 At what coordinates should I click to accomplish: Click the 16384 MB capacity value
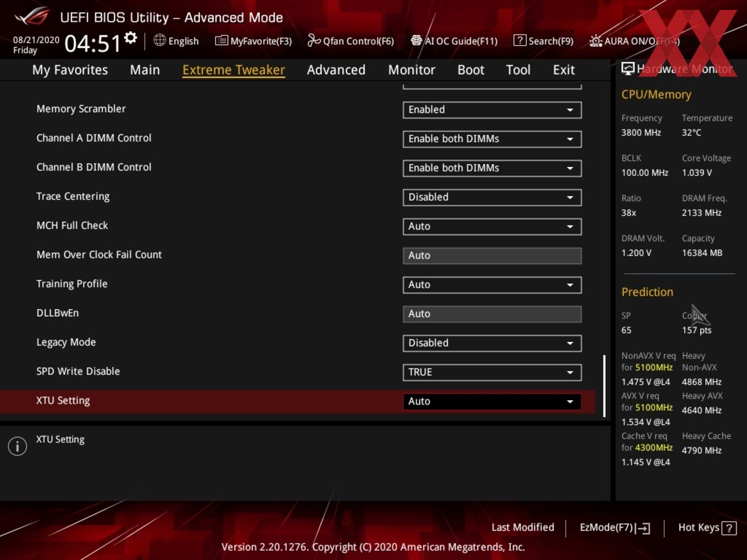(702, 253)
